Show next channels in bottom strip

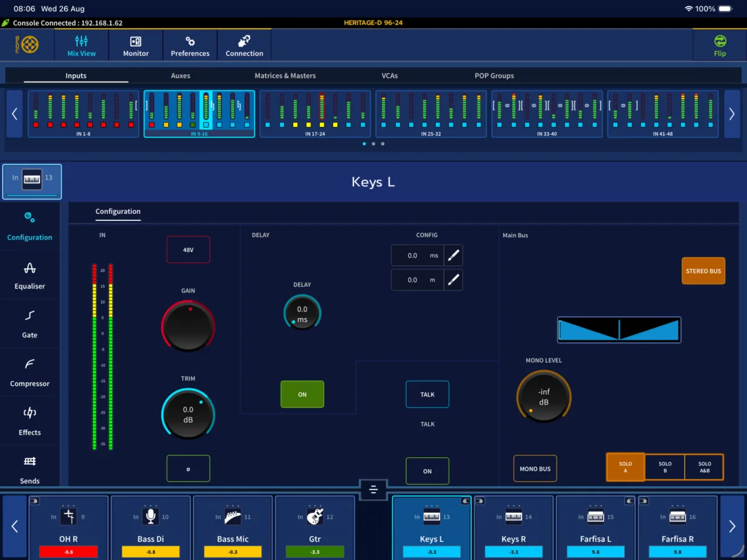[x=732, y=526]
